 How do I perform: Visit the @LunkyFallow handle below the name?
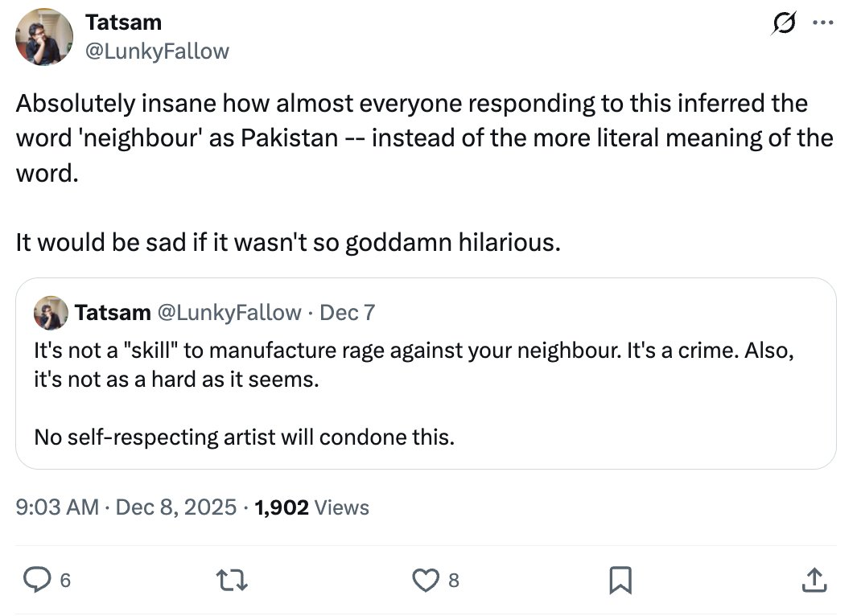[x=157, y=51]
